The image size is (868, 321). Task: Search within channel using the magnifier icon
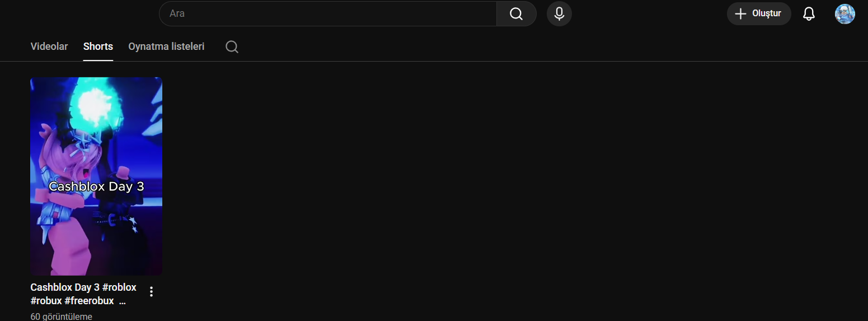pos(232,46)
